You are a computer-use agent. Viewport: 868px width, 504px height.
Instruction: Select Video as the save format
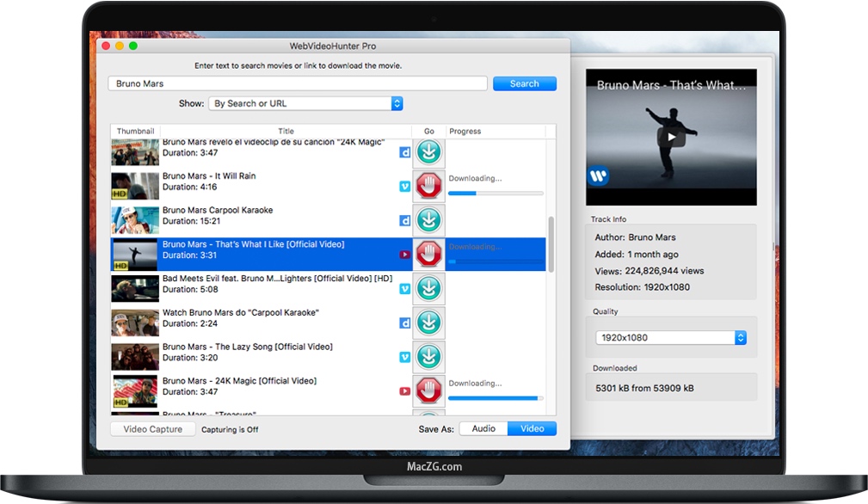pos(532,428)
